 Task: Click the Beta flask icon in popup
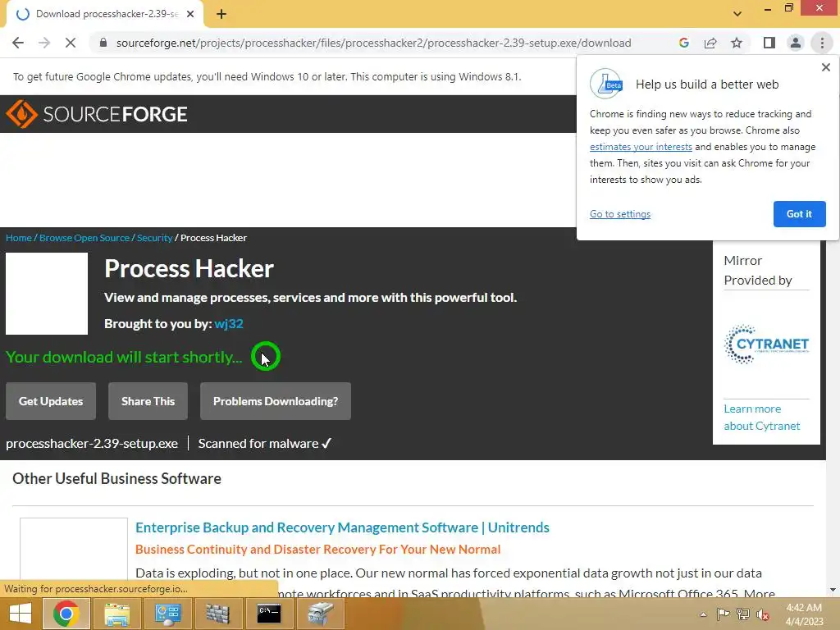[x=606, y=84]
